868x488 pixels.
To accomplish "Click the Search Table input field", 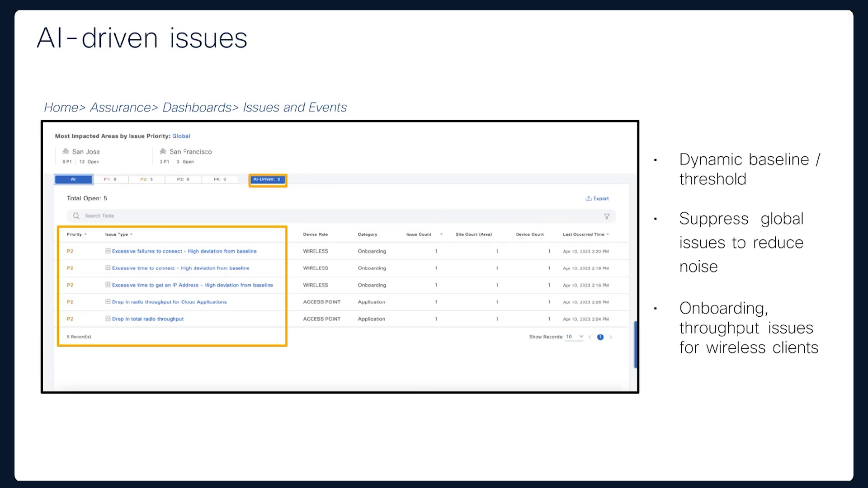I will pos(341,216).
